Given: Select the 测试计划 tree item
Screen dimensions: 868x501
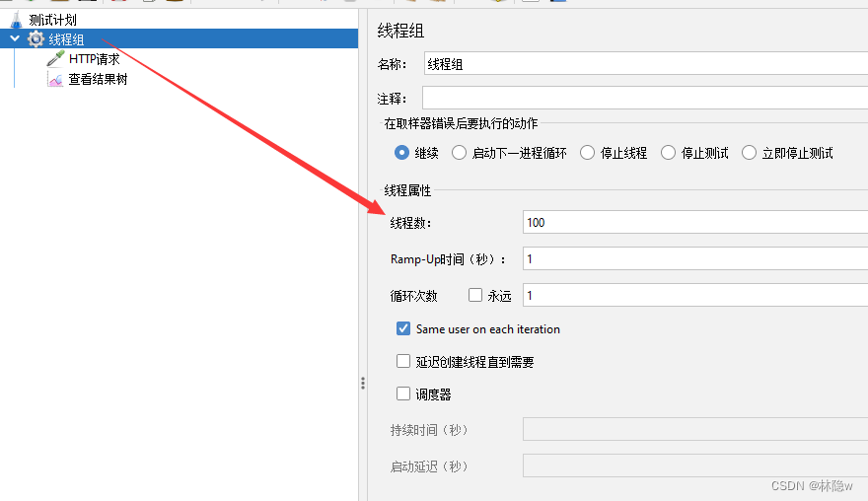Looking at the screenshot, I should (52, 20).
